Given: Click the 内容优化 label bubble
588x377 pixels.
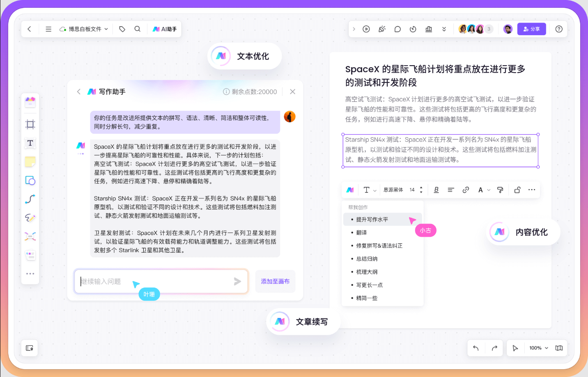Looking at the screenshot, I should click(x=523, y=232).
